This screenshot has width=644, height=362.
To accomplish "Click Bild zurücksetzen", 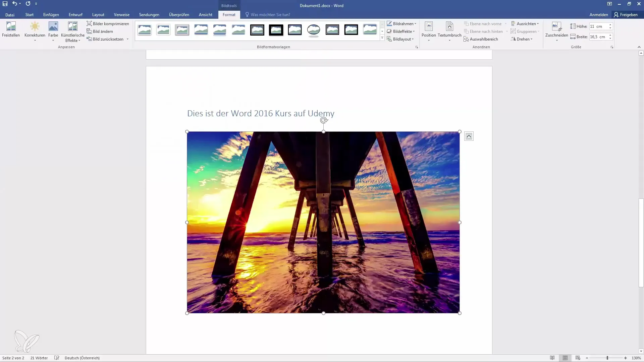I will (x=105, y=39).
